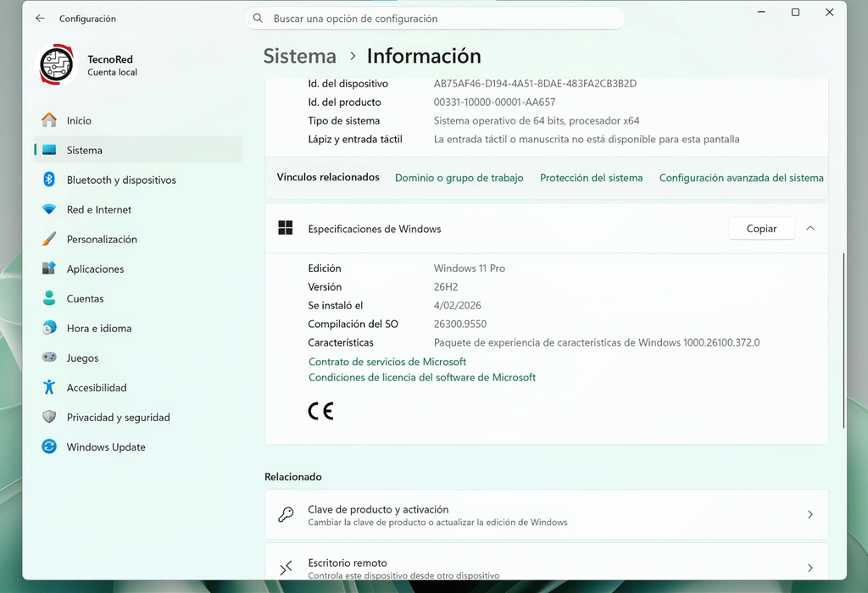Click the TecnoRed account name
Viewport: 868px width, 593px height.
(110, 59)
